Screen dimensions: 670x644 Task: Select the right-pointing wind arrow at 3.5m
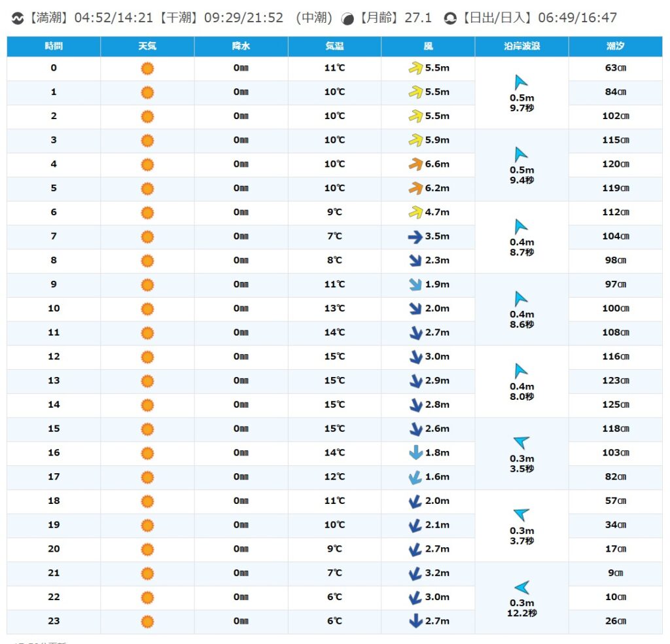(x=415, y=237)
